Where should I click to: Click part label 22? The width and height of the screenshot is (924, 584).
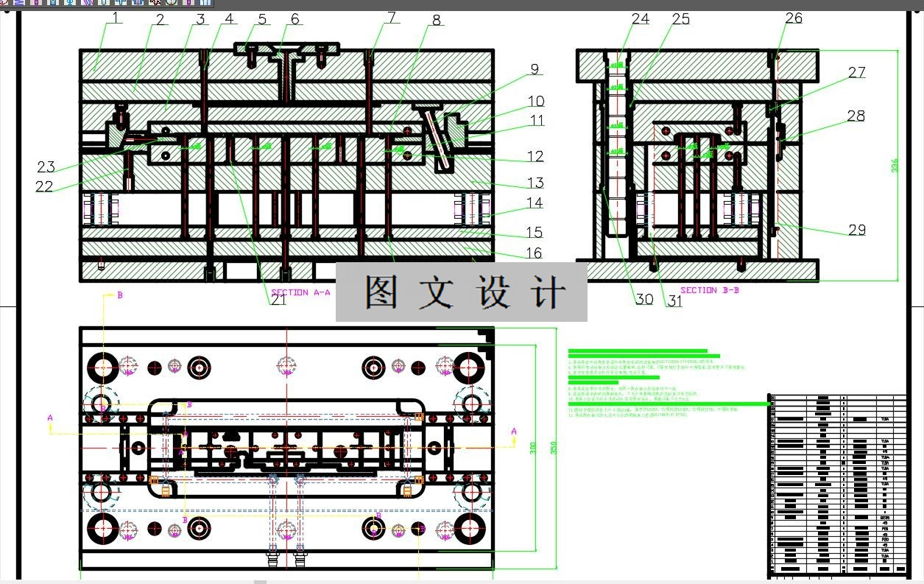click(x=44, y=187)
